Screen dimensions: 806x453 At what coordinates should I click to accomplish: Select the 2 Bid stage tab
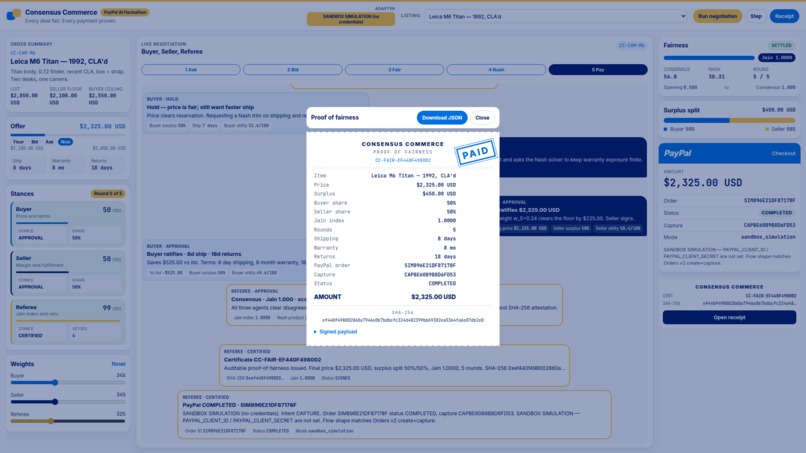click(292, 69)
